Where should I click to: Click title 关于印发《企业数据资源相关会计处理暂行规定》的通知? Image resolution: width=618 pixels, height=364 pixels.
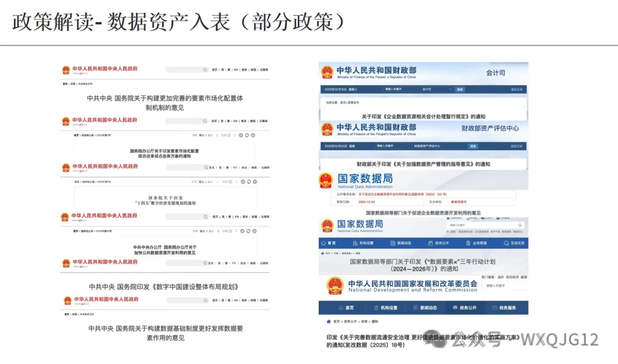click(423, 116)
